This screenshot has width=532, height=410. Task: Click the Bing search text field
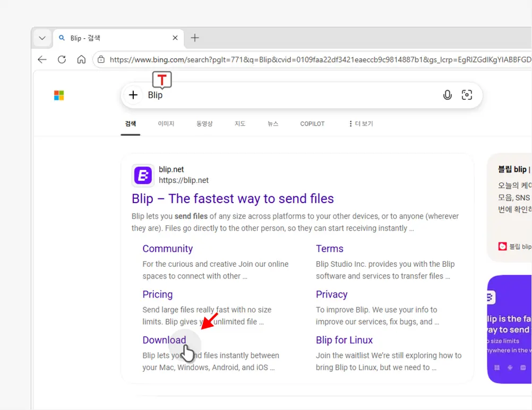click(292, 95)
